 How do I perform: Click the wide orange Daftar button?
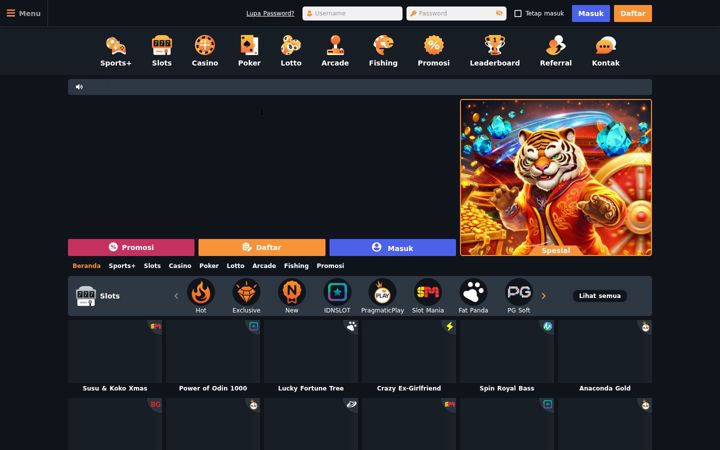tap(262, 247)
